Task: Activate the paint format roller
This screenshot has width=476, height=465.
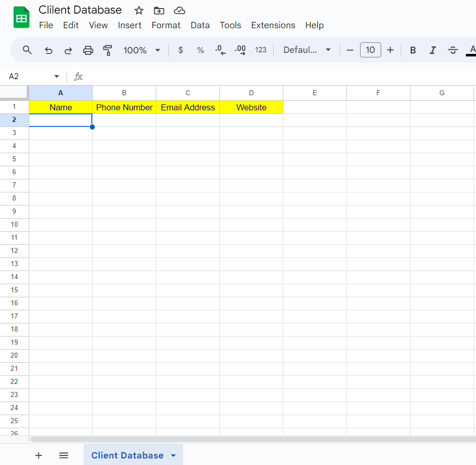Action: pyautogui.click(x=107, y=50)
